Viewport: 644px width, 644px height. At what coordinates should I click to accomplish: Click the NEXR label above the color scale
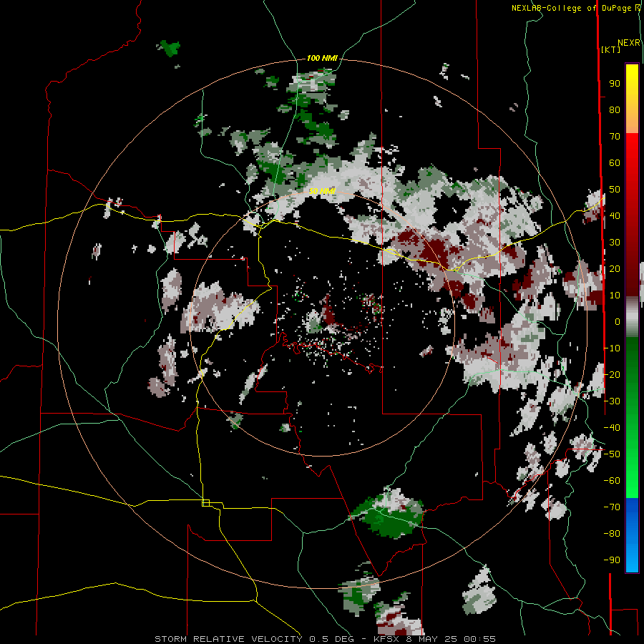(x=629, y=43)
